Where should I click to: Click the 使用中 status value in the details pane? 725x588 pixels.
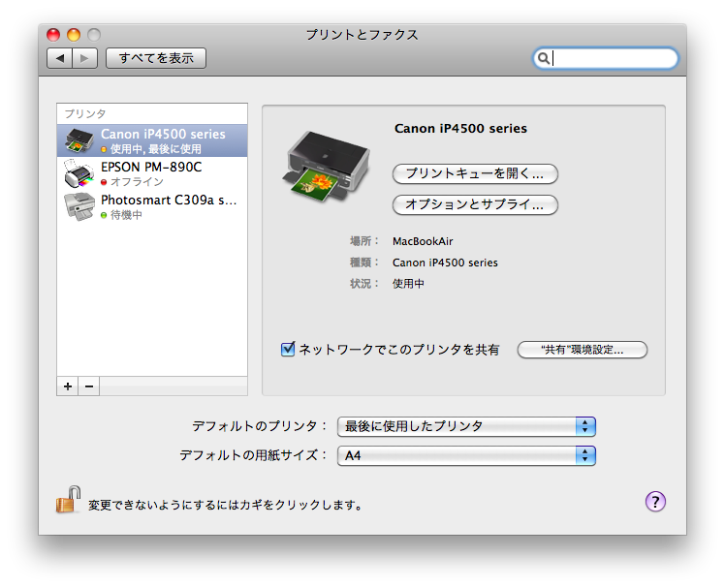(x=408, y=284)
